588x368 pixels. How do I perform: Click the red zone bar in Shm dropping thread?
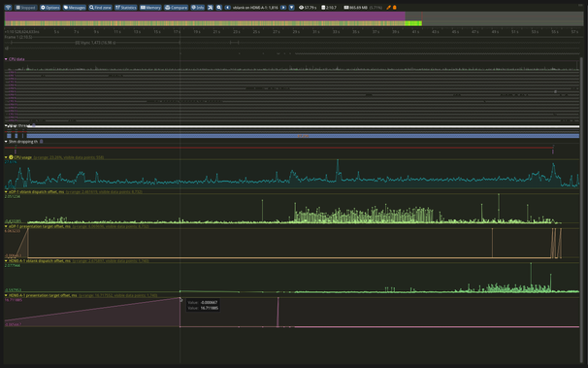278,148
